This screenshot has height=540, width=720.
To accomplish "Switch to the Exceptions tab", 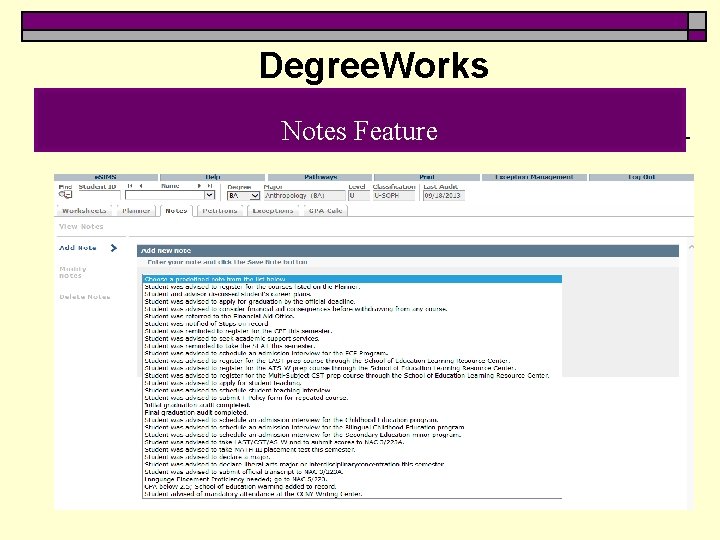I will 273,211.
